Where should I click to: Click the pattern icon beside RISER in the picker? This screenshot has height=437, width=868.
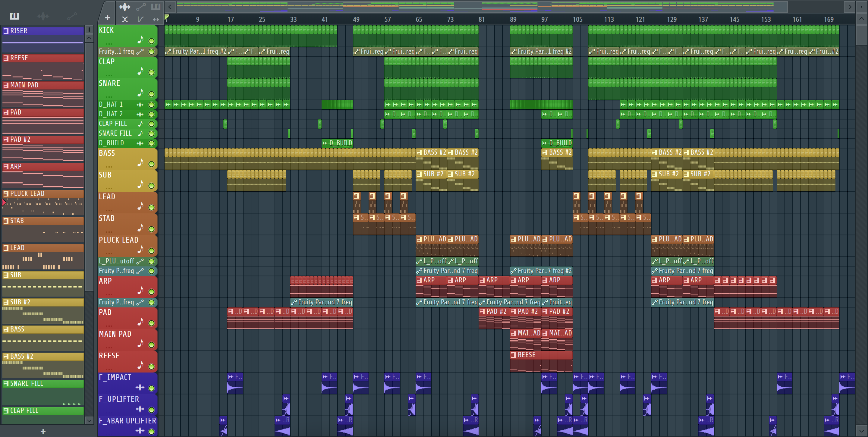click(x=6, y=31)
